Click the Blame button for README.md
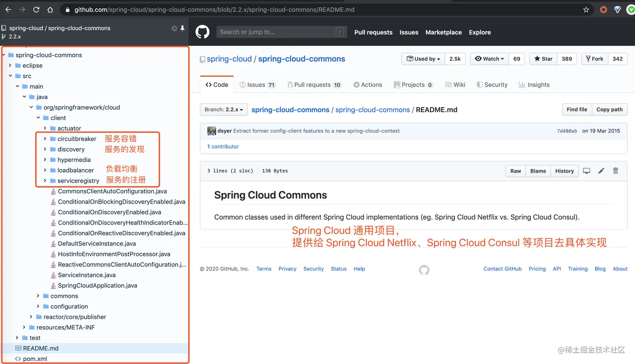Image resolution: width=635 pixels, height=364 pixels. 538,171
